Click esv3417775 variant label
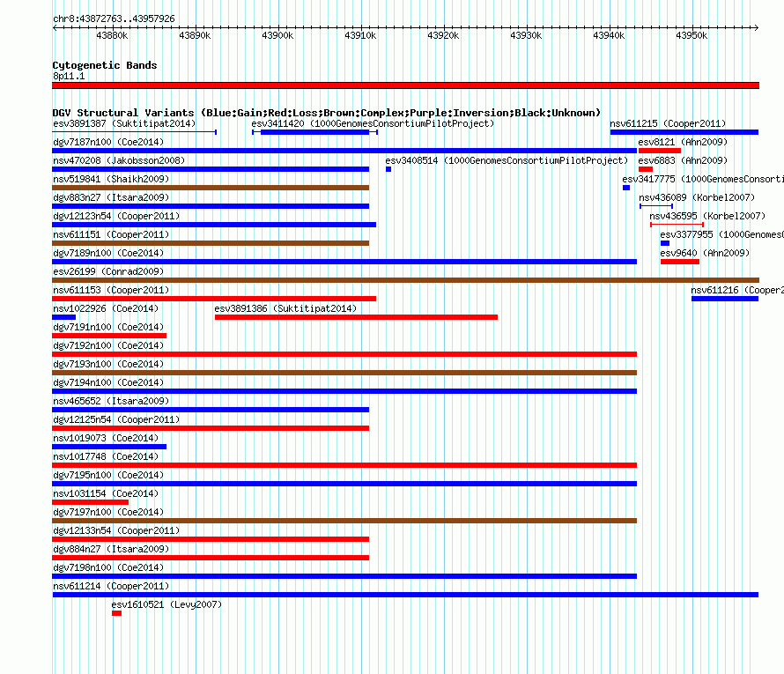 click(702, 179)
